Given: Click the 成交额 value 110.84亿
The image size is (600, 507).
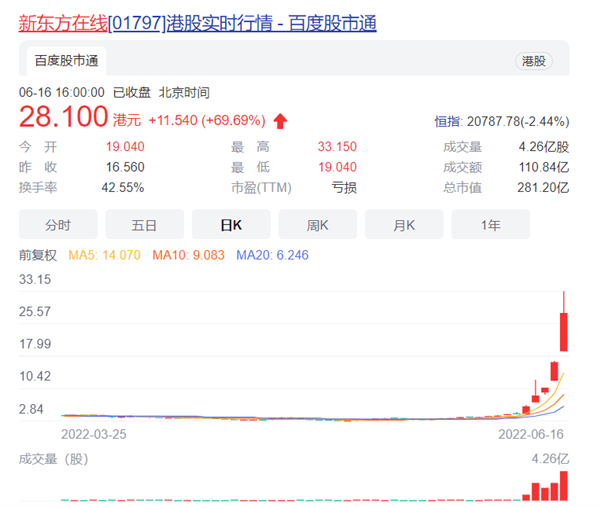Looking at the screenshot, I should click(x=544, y=167).
